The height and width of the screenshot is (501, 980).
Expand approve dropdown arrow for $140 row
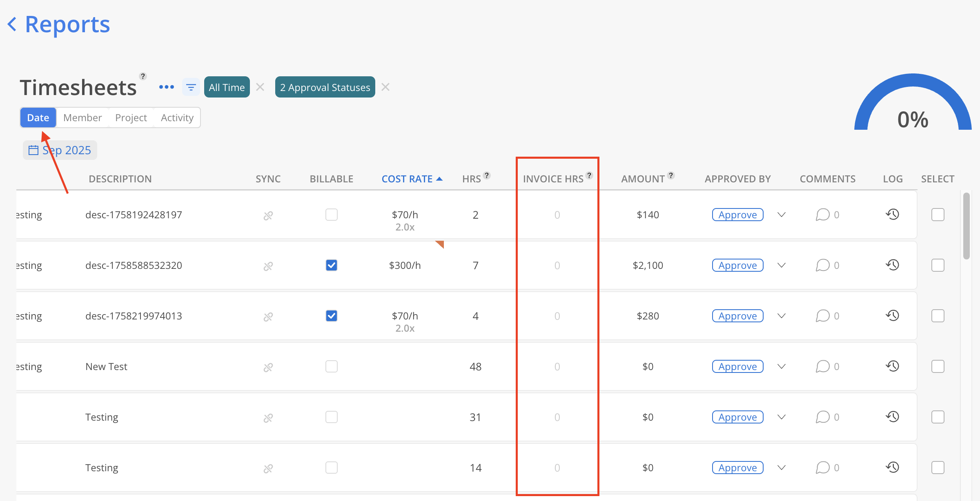[781, 215]
